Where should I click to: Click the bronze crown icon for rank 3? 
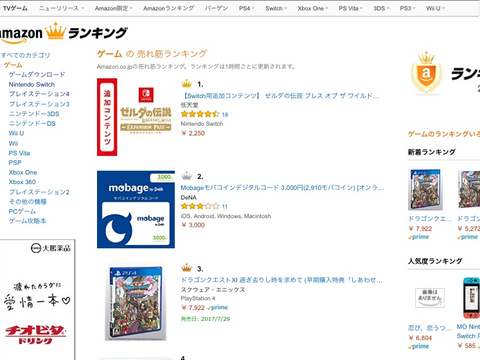coord(187,268)
